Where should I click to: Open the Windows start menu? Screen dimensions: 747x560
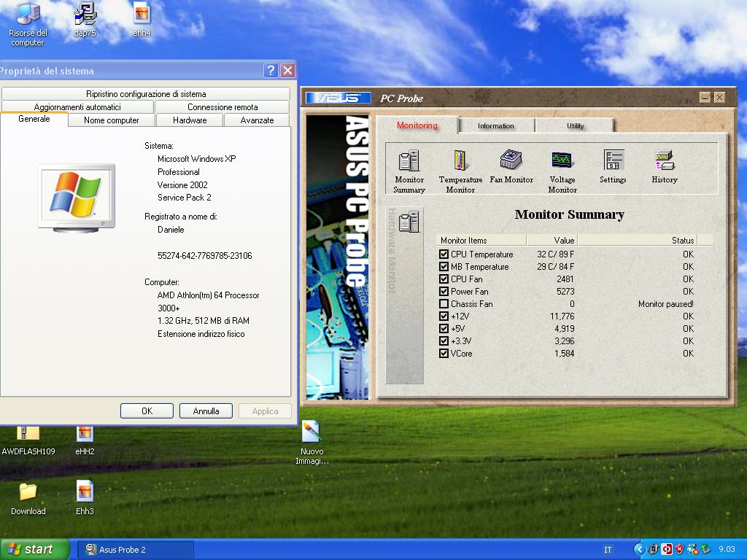pos(34,549)
